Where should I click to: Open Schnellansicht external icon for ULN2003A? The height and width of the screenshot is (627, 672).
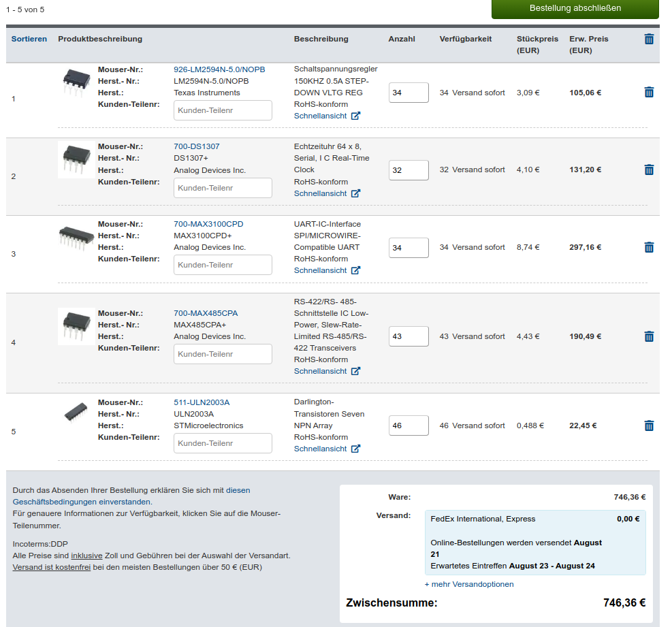click(355, 449)
